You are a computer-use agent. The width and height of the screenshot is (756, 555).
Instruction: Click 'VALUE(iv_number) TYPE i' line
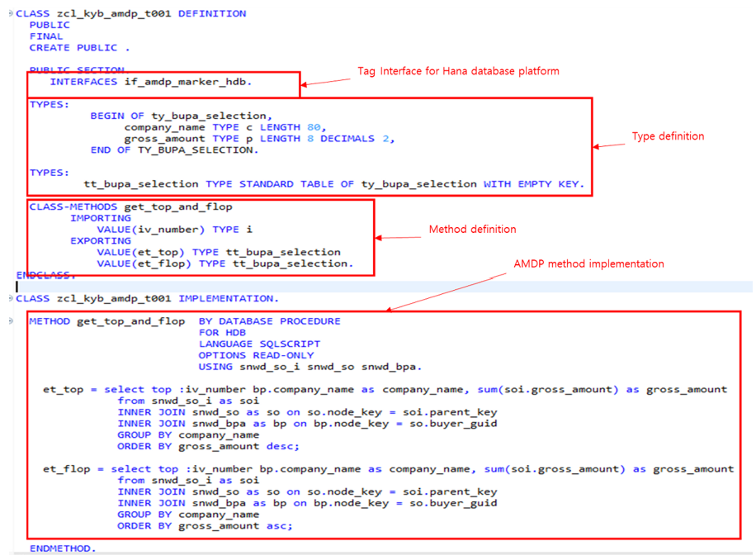pos(174,230)
